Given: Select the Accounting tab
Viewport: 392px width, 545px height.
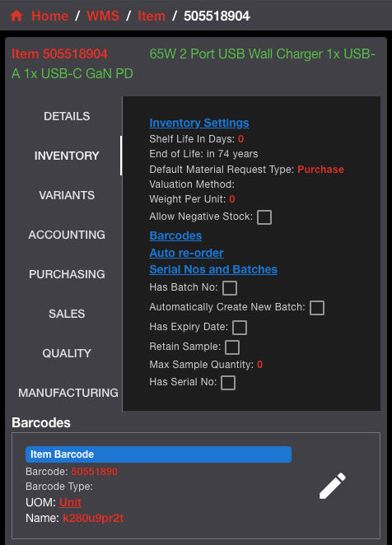Looking at the screenshot, I should (67, 235).
